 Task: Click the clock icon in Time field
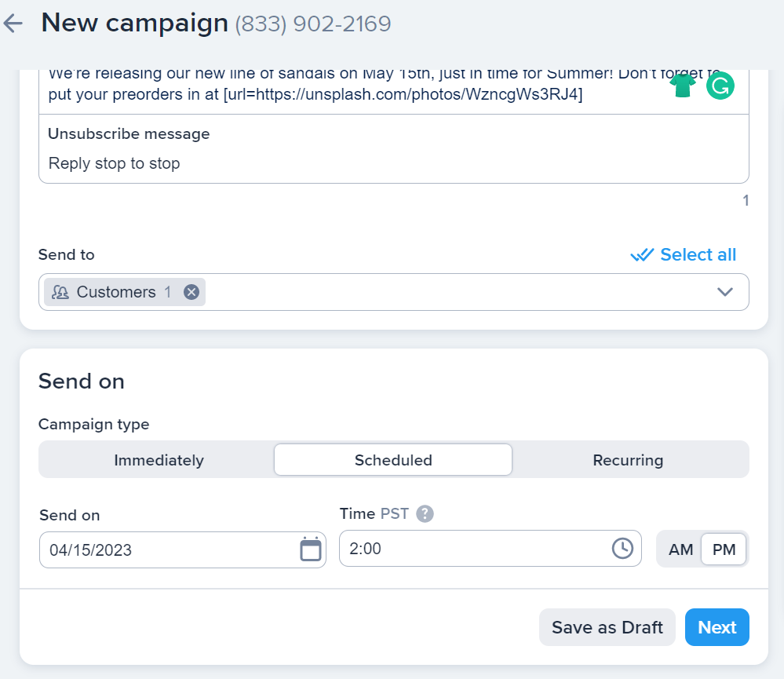622,548
